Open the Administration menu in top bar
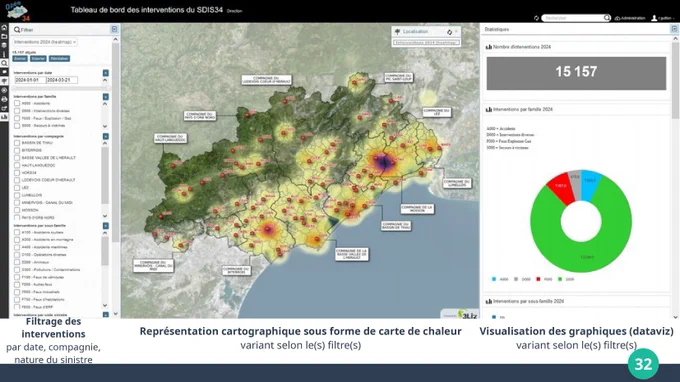The width and height of the screenshot is (680, 382). [630, 18]
